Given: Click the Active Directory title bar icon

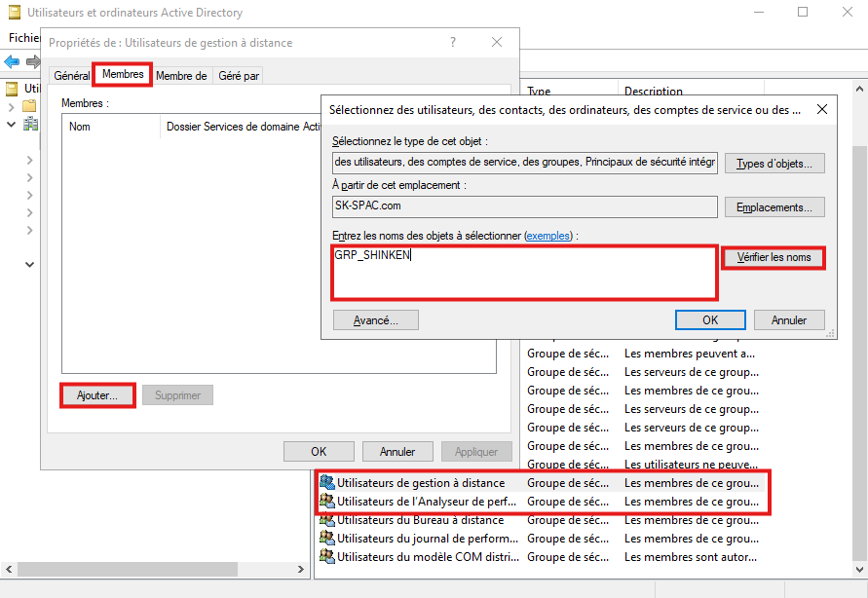Looking at the screenshot, I should (x=15, y=14).
